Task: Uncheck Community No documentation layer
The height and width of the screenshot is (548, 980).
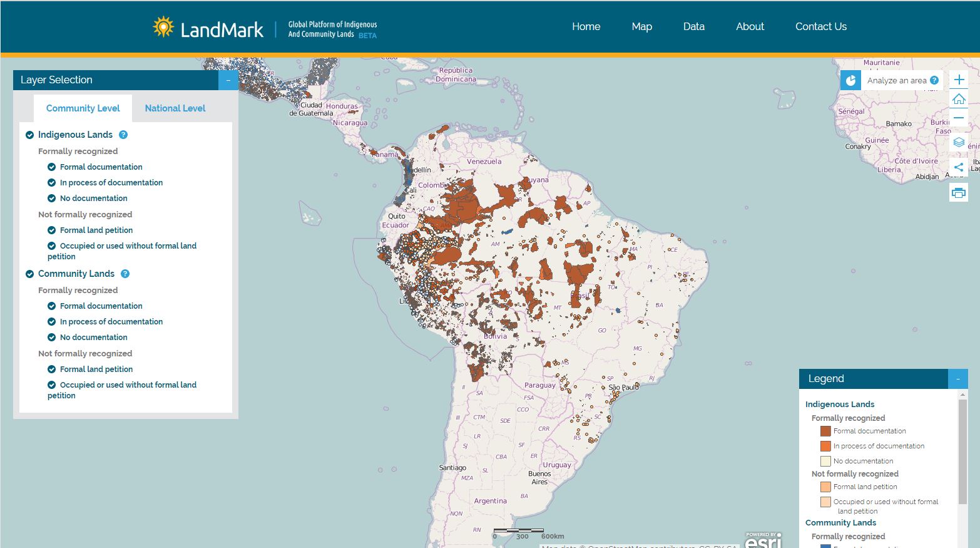Action: pos(52,337)
